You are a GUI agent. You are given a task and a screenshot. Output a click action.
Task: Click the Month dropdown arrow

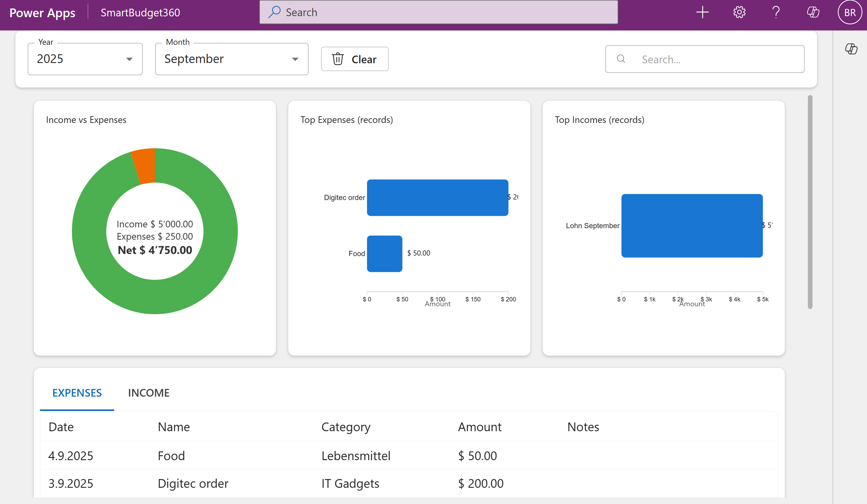tap(295, 59)
